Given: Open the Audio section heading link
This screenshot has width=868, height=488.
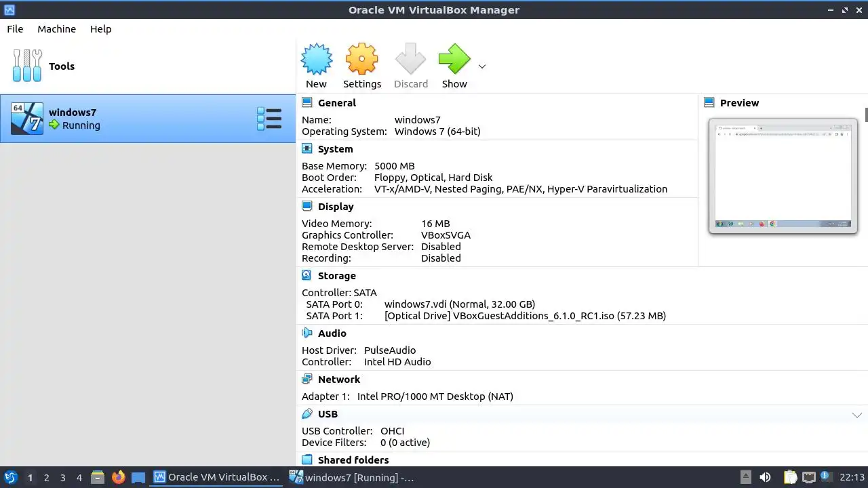Looking at the screenshot, I should 332,333.
